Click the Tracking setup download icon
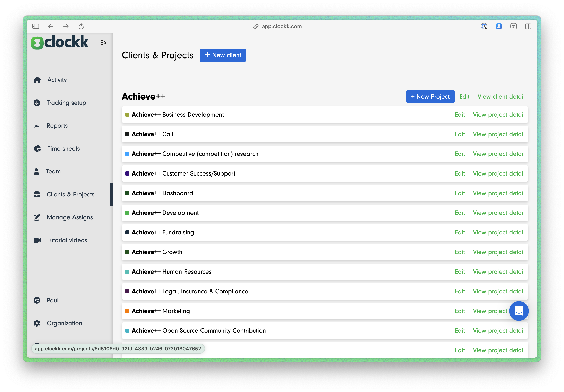This screenshot has height=392, width=564. pyautogui.click(x=37, y=103)
